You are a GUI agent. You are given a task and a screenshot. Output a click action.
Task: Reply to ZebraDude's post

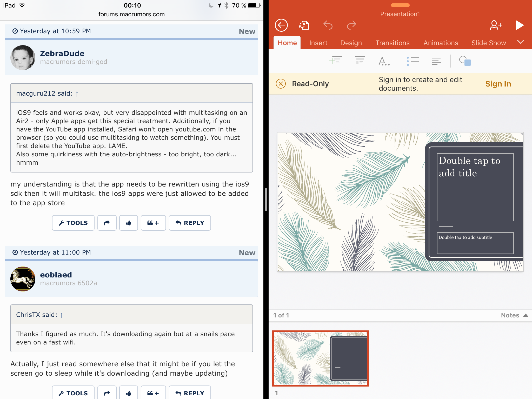click(x=190, y=223)
